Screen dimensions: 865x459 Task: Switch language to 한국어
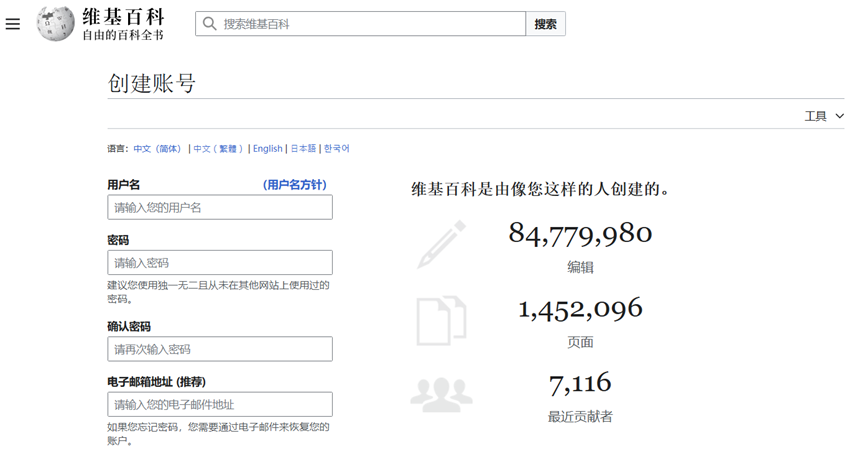click(337, 148)
